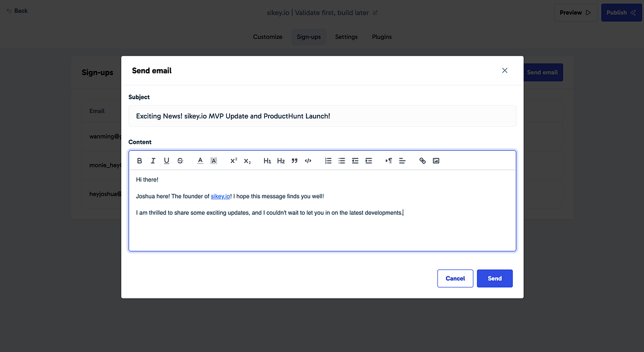This screenshot has width=644, height=352.
Task: Open the Customize tab
Action: click(268, 36)
